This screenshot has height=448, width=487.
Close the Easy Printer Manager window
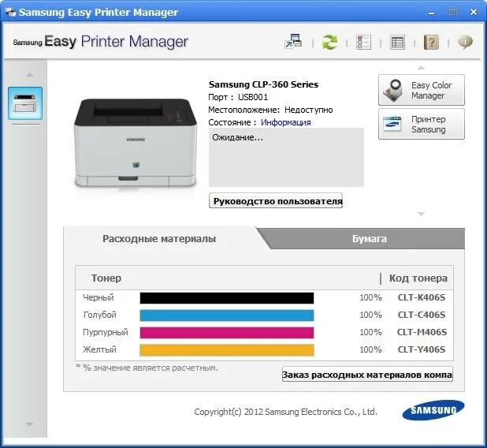pyautogui.click(x=474, y=12)
